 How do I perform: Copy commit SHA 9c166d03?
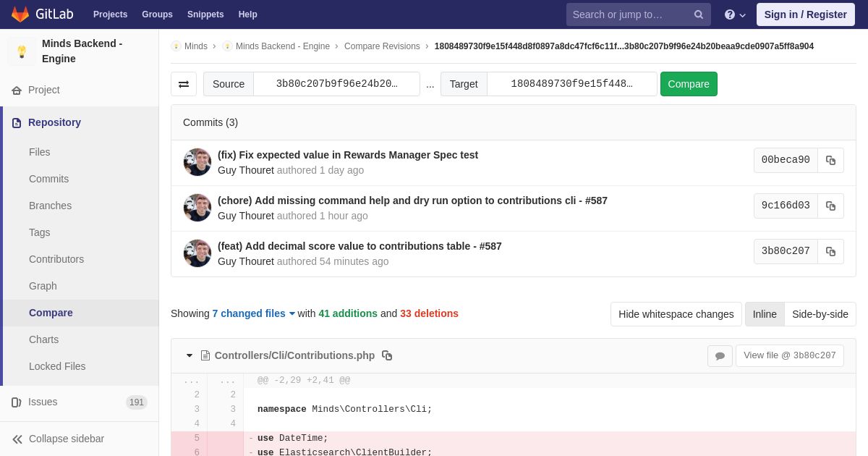pos(830,206)
